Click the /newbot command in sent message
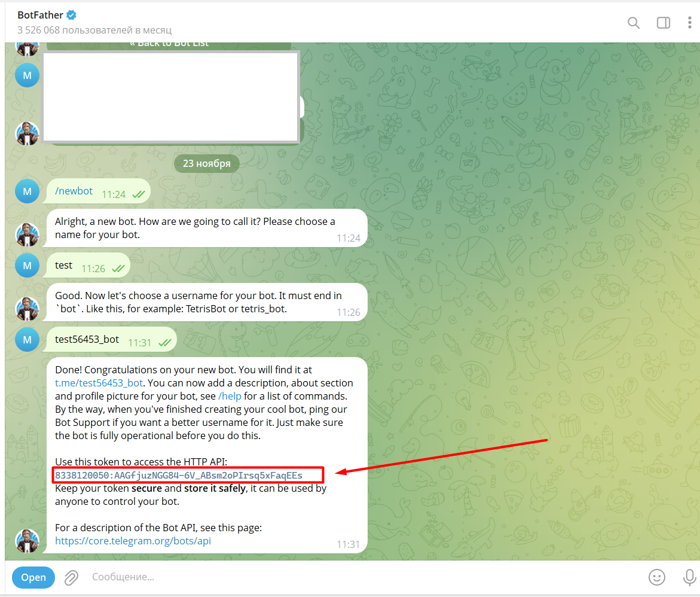 click(x=74, y=191)
